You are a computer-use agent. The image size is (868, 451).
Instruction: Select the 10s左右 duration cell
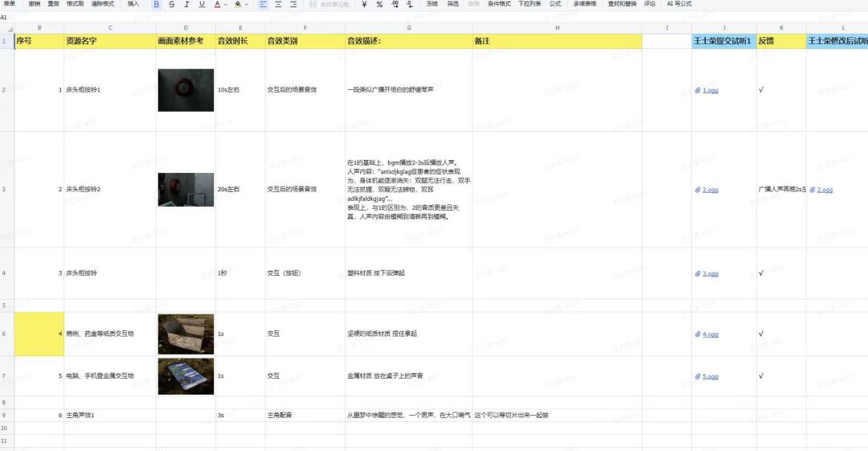[x=240, y=90]
